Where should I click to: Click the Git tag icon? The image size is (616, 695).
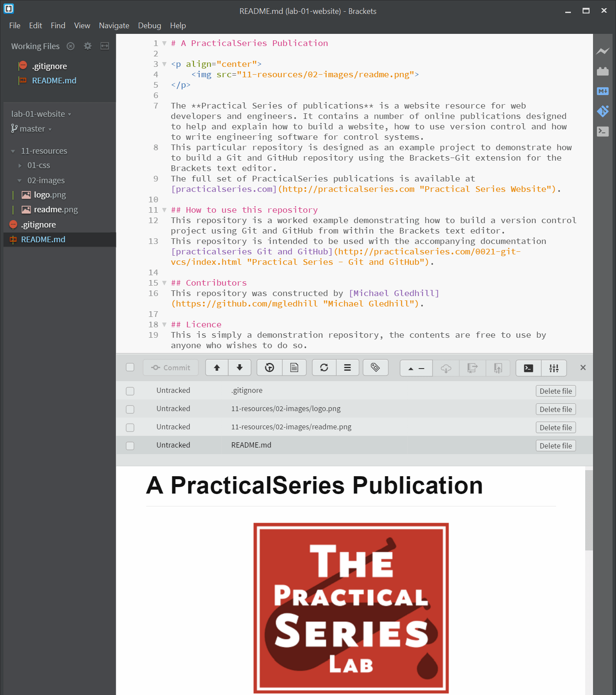[x=375, y=368]
